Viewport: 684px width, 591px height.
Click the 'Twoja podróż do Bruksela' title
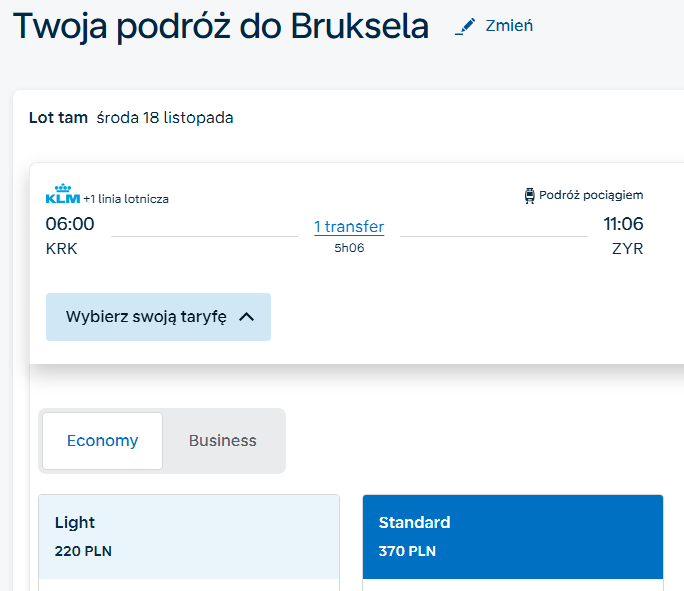tap(221, 26)
